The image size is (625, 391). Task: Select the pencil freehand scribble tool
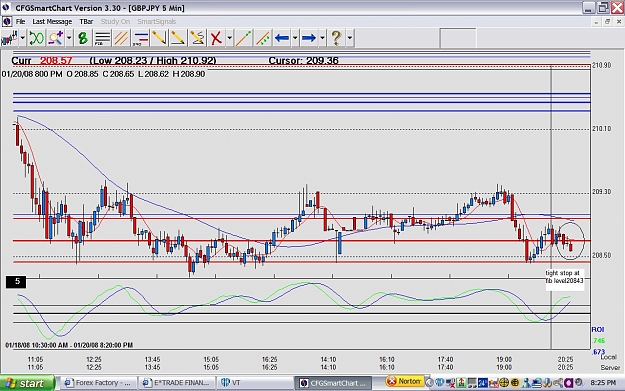coord(197,38)
